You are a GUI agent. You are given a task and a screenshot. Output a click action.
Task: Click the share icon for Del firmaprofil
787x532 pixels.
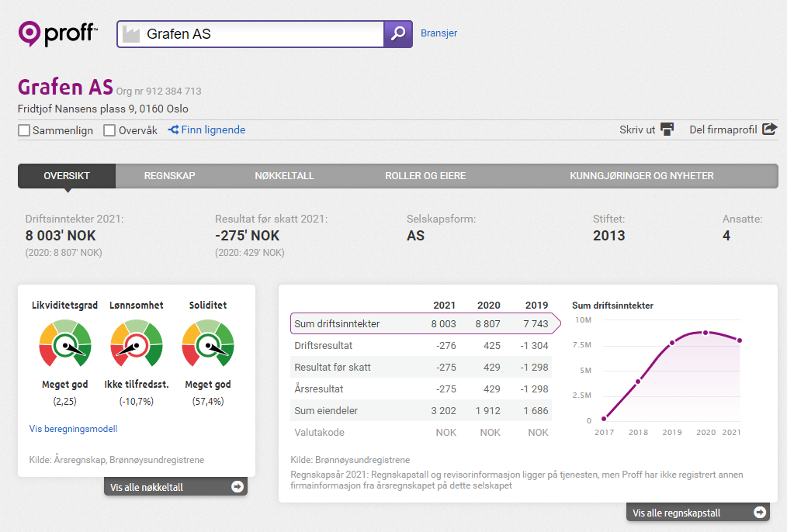769,130
